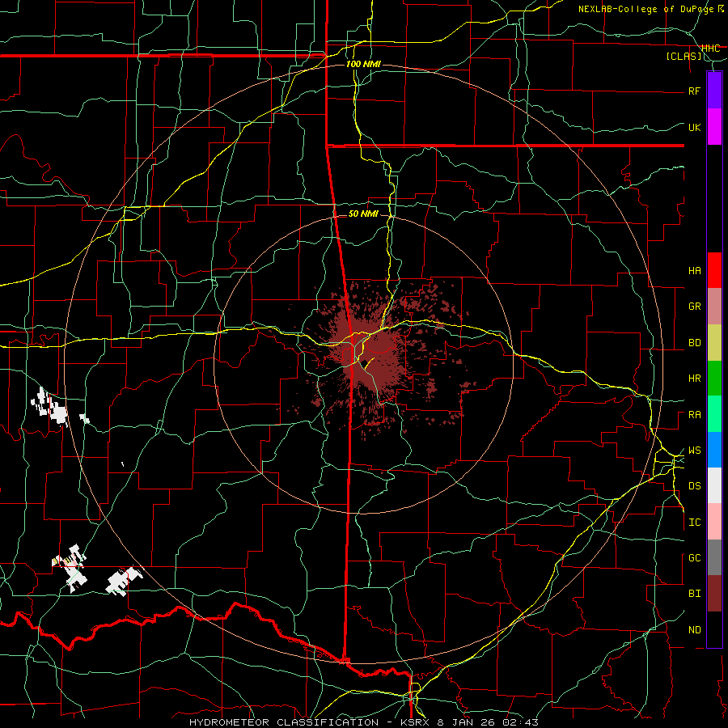Click the RA legend label
Image resolution: width=728 pixels, height=728 pixels.
pyautogui.click(x=694, y=415)
